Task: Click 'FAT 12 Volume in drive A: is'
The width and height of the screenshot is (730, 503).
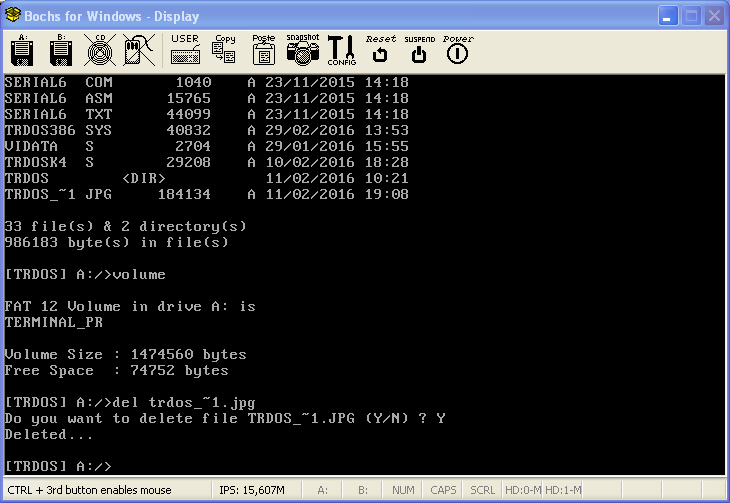Action: (x=130, y=306)
